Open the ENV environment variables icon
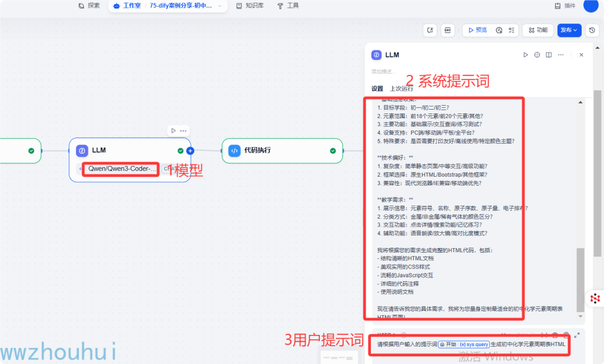 coord(447,30)
